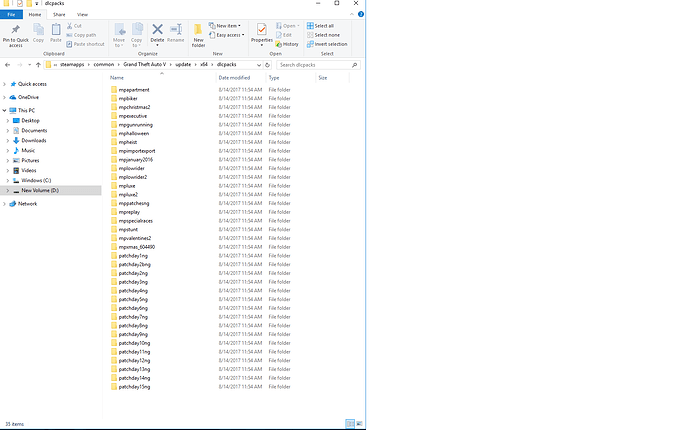Collapse the ribbon with the chevron
Screen dimensions: 690x430
(352, 14)
